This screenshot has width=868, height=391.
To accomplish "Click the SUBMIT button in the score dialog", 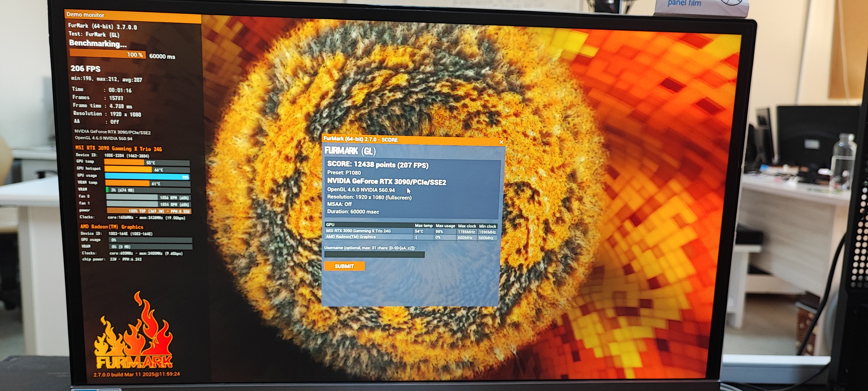I will (344, 266).
